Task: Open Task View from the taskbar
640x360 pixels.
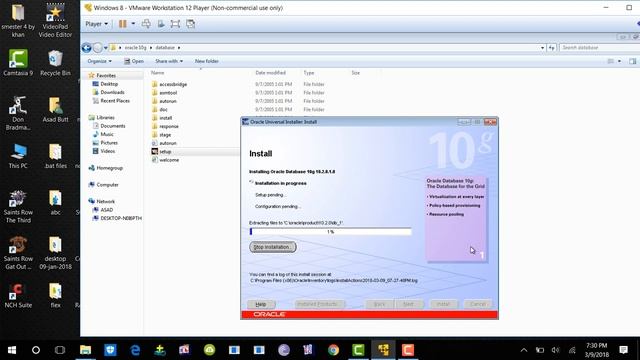Action: [60, 350]
